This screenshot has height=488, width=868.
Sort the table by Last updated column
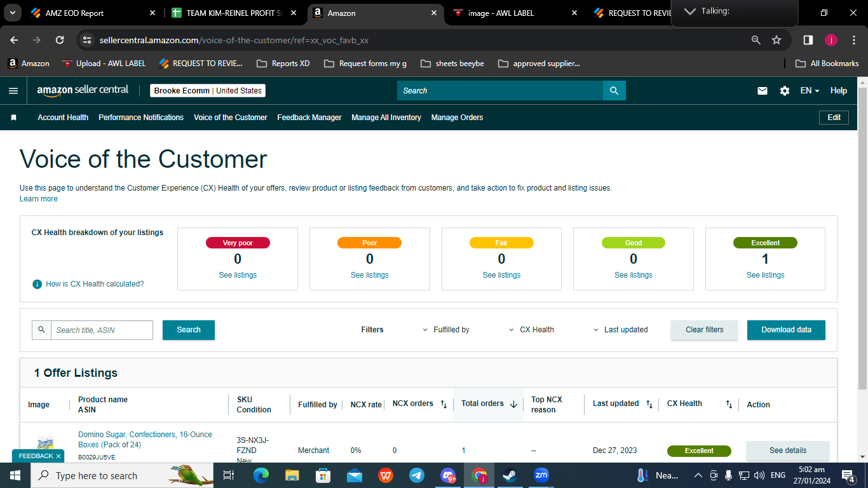(649, 404)
